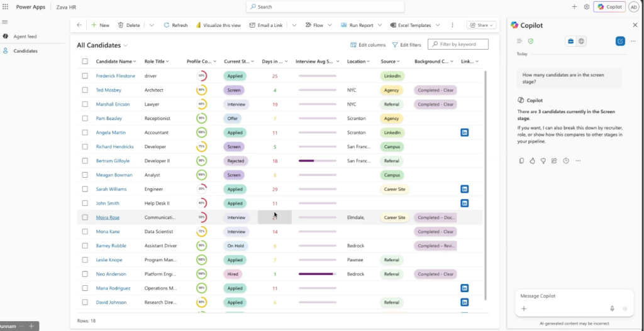Open the app launcher waffle icon

[6, 7]
